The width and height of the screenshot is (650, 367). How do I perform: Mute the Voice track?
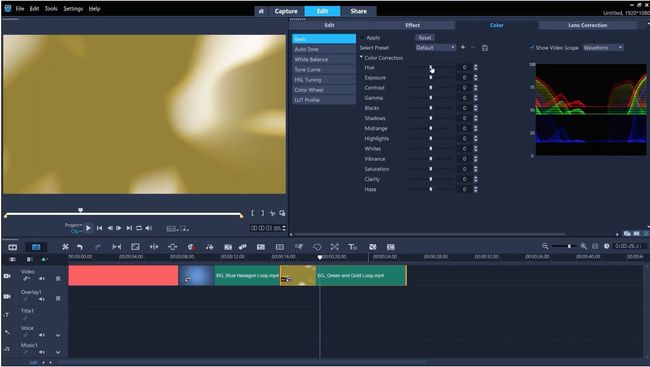pos(42,335)
